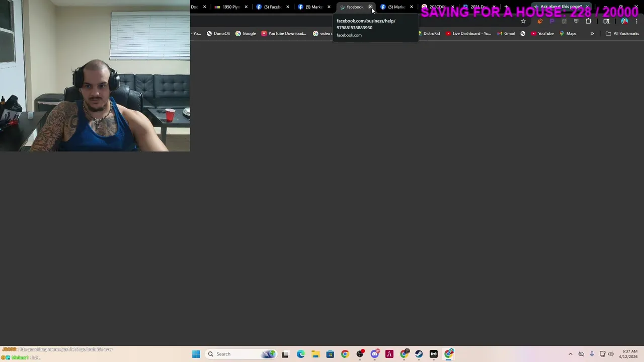Open the 'Live Dashboard - Yo...' bookmark
The height and width of the screenshot is (362, 644).
[x=468, y=34]
